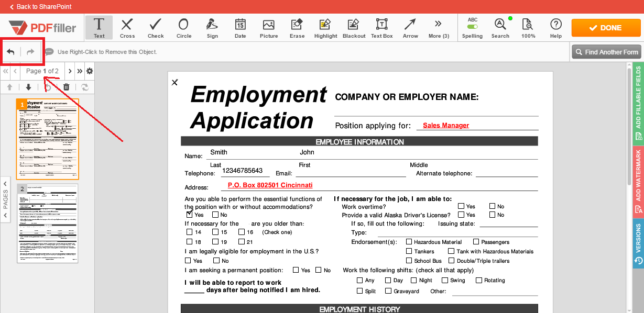Screen dimensions: 644x313
Task: Select the P.O. Box 802501 Cincinnati address
Action: pos(270,185)
